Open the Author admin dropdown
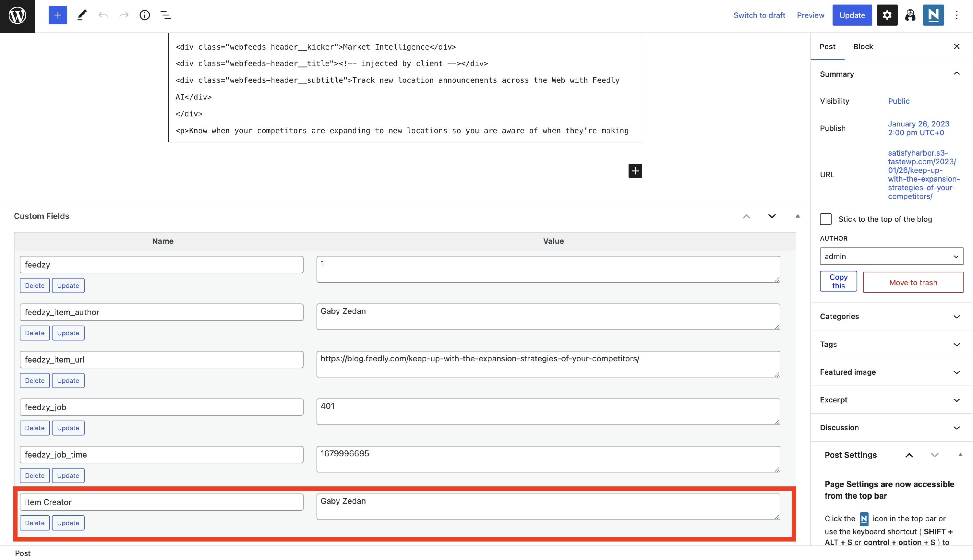Image resolution: width=973 pixels, height=560 pixels. click(x=891, y=256)
